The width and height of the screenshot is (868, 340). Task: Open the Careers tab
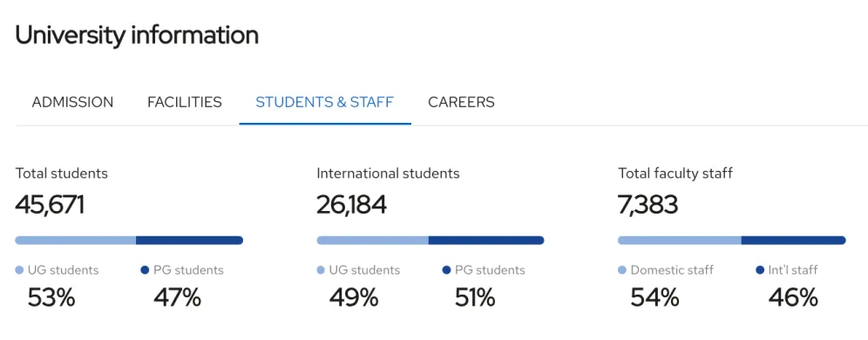click(x=461, y=103)
